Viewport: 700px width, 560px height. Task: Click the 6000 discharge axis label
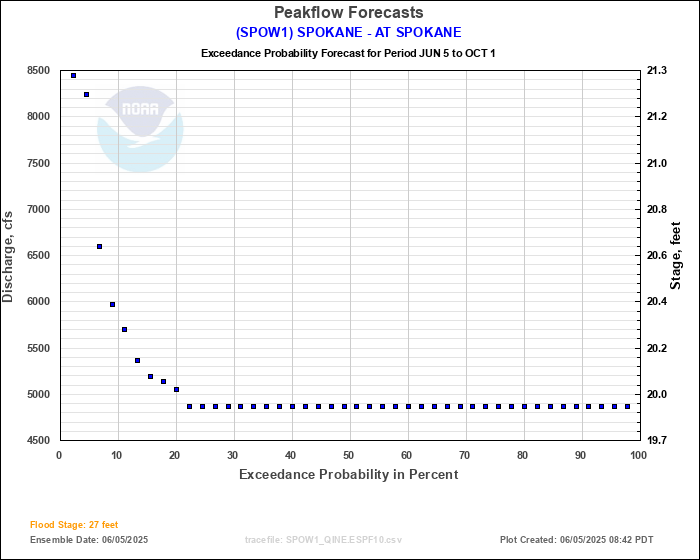(x=38, y=301)
